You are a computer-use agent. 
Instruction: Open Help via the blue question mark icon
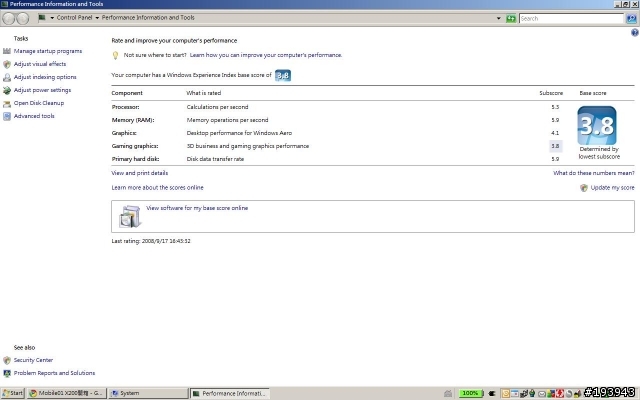[635, 33]
